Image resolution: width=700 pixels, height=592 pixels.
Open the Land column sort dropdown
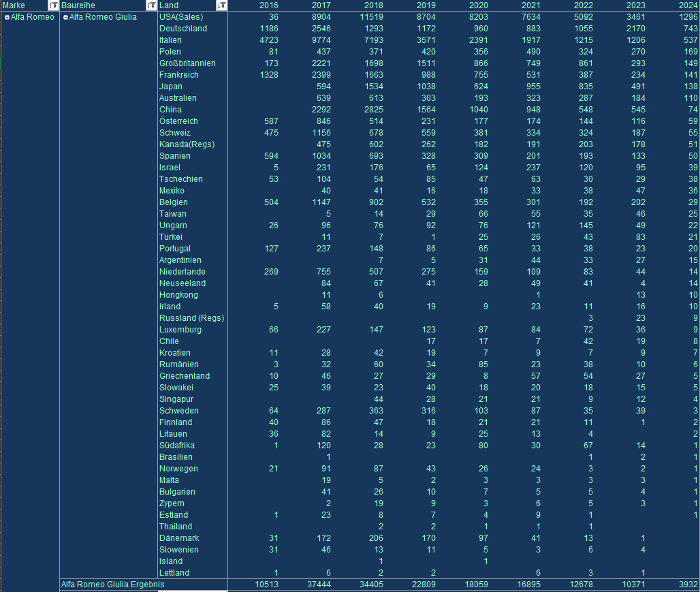click(x=221, y=5)
